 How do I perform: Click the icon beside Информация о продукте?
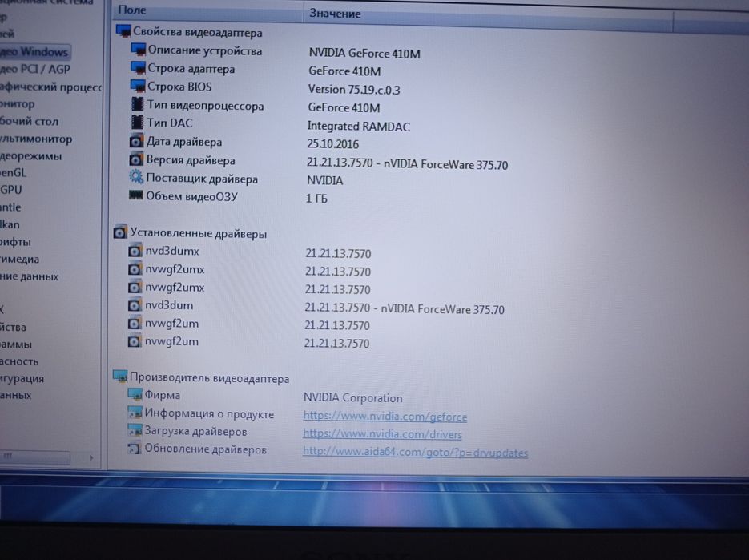pyautogui.click(x=135, y=413)
